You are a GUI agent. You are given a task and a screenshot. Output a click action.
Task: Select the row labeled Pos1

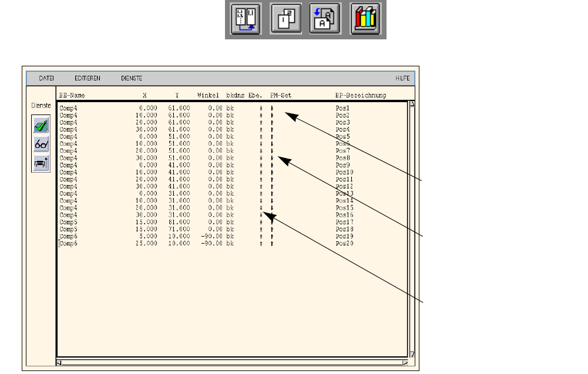(x=232, y=108)
